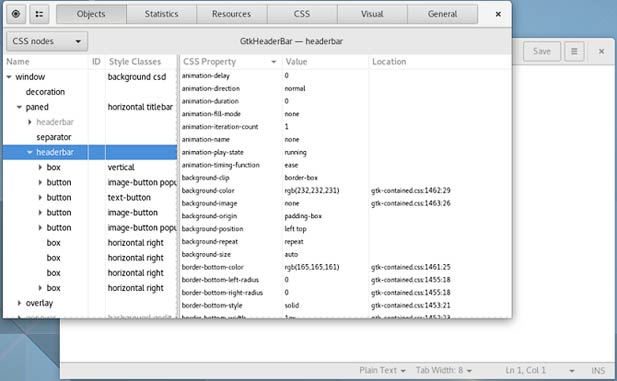Click the Save button in gedit

coord(541,51)
